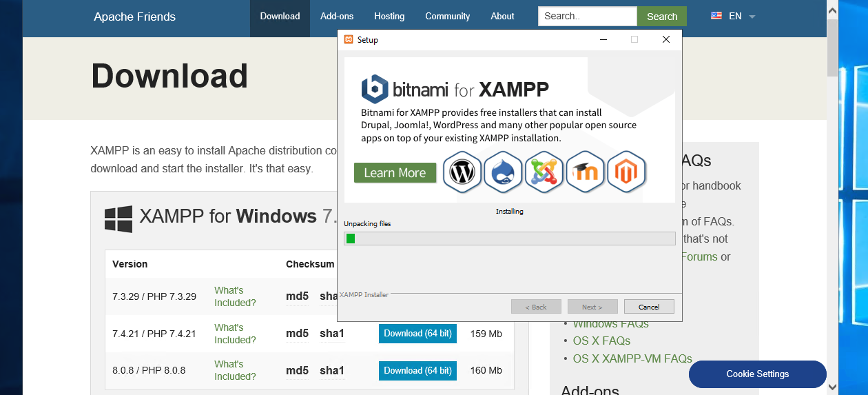Open the OS X XAMPP-VM FAQs link
The height and width of the screenshot is (395, 868).
tap(632, 358)
